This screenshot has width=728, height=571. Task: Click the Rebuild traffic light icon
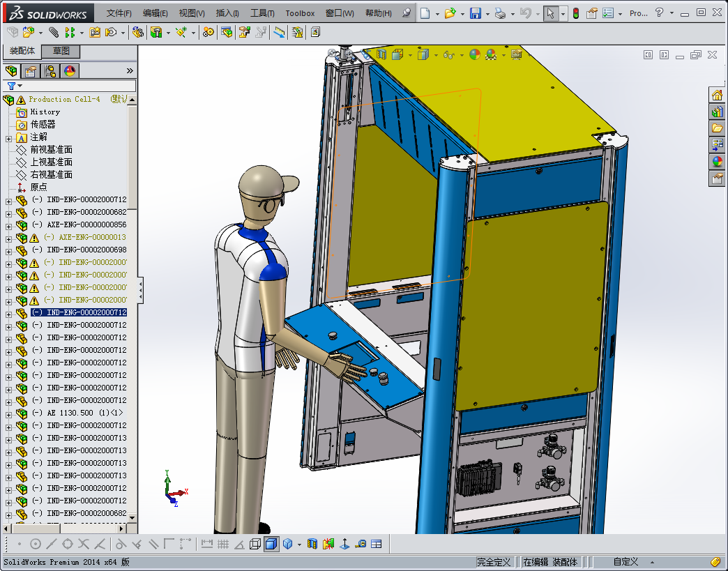tap(575, 13)
